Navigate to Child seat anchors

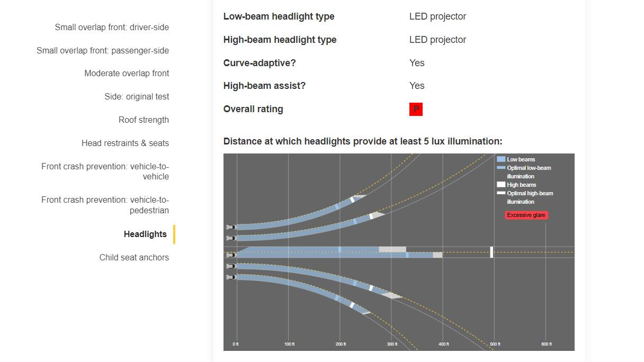pyautogui.click(x=134, y=258)
